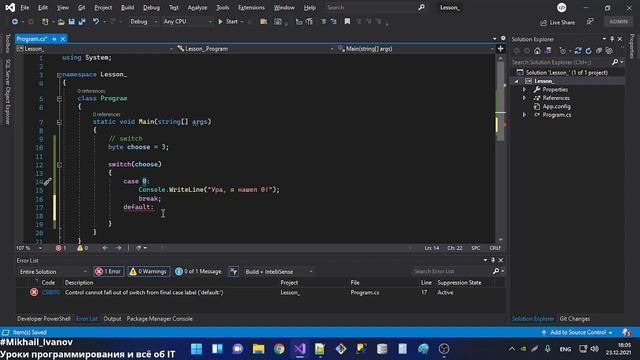
Task: Collapse the namespace Lesson_ code block
Action: (x=59, y=75)
